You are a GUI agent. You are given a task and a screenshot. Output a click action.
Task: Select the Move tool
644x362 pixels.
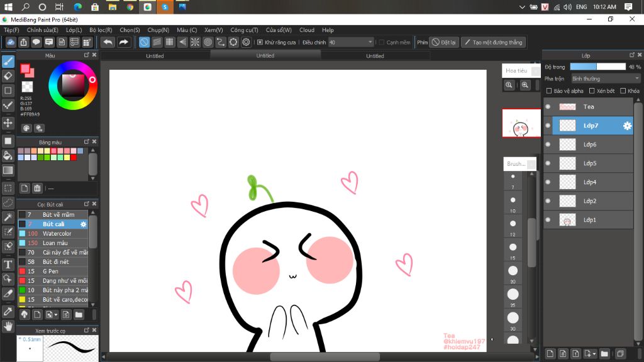click(8, 123)
